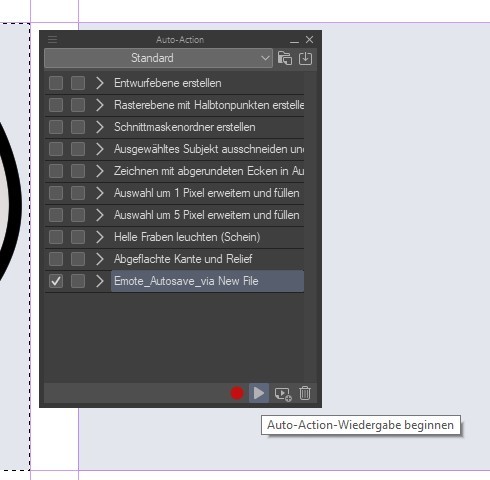Toggle first checkbox of Helle Fraben leuchten
This screenshot has height=480, width=490.
point(56,237)
